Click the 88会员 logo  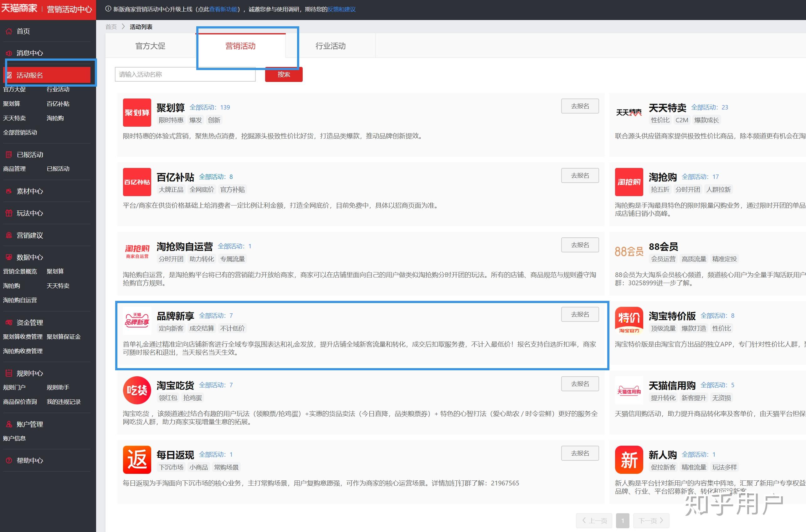tap(629, 251)
